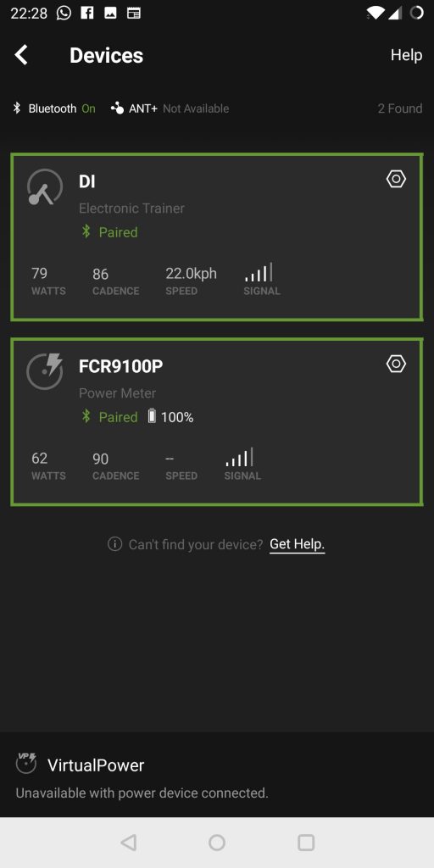The width and height of the screenshot is (434, 868).
Task: Follow the Get Help link
Action: coord(298,544)
